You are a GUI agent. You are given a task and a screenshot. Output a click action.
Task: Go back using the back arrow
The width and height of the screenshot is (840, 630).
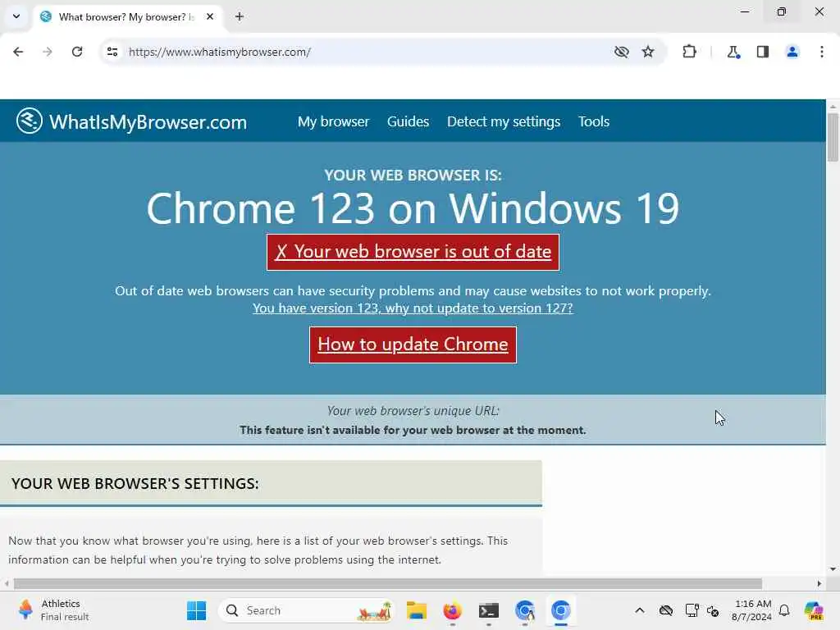[x=18, y=52]
